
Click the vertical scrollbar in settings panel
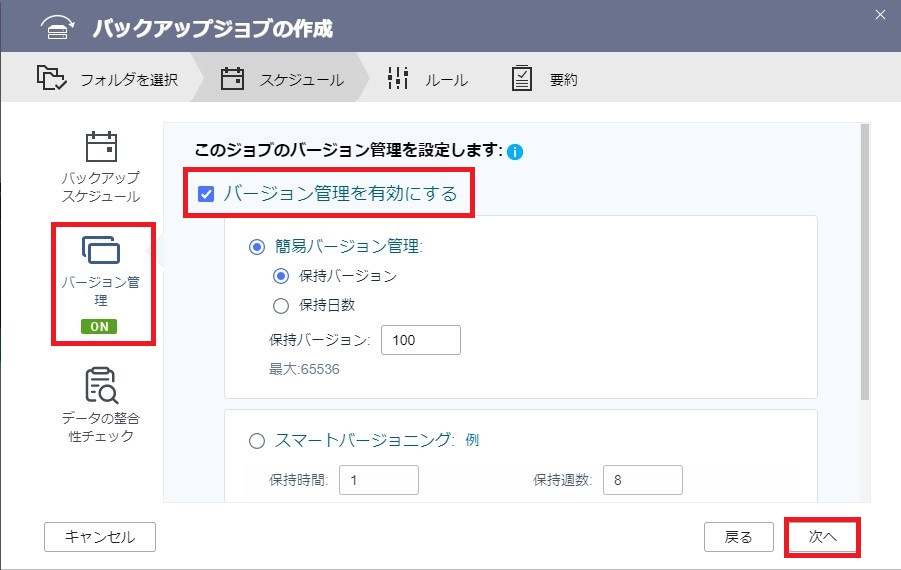[x=865, y=262]
